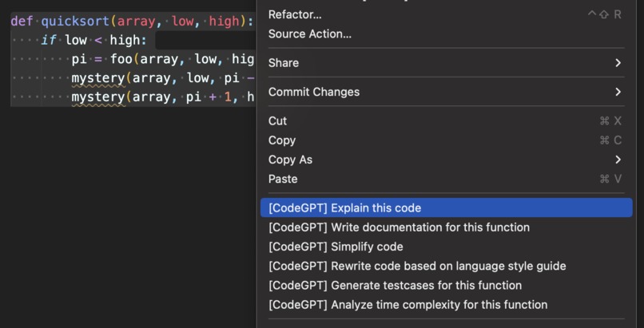Click the Refactor shortcut ⌃⇧R hint
The width and height of the screenshot is (644, 328).
(x=604, y=14)
